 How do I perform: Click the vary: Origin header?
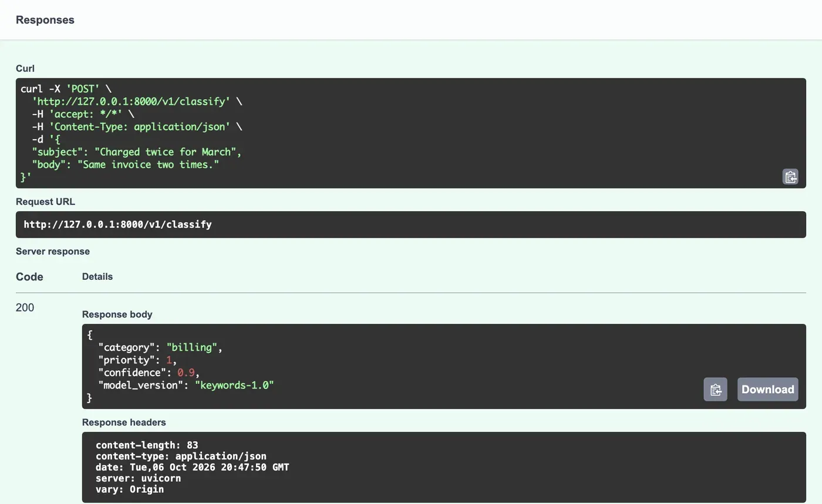[130, 489]
